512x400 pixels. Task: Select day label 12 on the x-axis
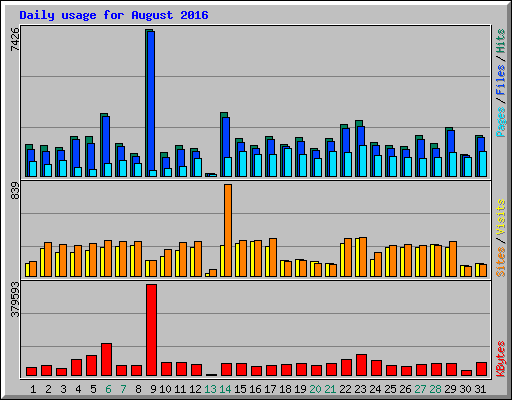coord(195,389)
